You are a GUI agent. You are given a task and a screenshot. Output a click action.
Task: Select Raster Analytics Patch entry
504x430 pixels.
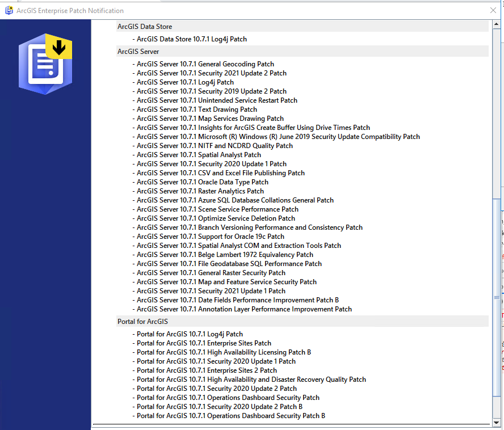click(198, 191)
